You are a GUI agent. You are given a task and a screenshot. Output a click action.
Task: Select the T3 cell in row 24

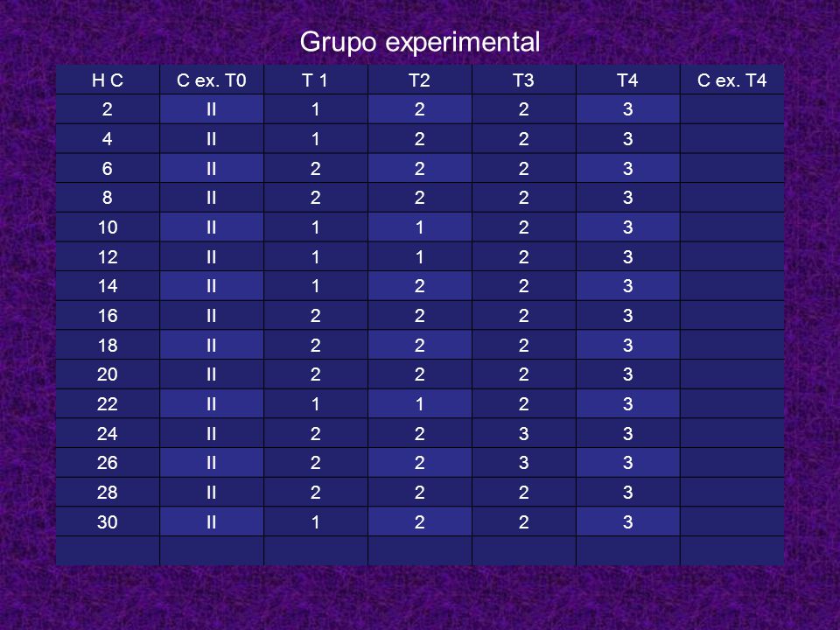[x=523, y=433]
